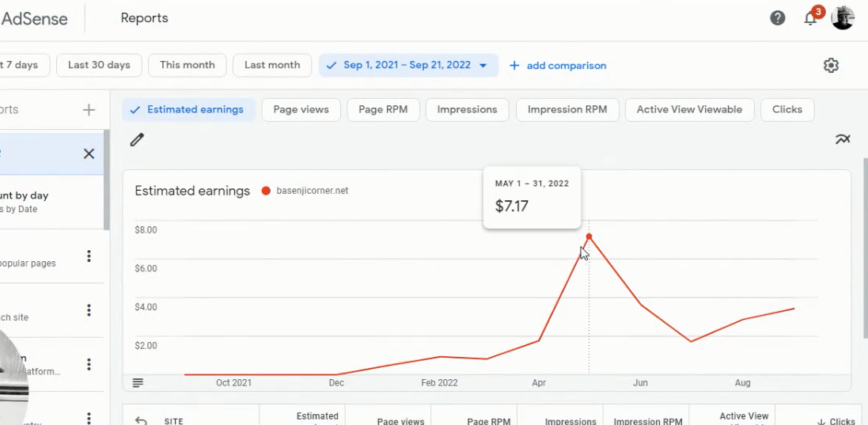This screenshot has height=425, width=868.
Task: Open the Sep 1, 2021 – Sep 21, 2022 date range dropdown
Action: tap(408, 66)
